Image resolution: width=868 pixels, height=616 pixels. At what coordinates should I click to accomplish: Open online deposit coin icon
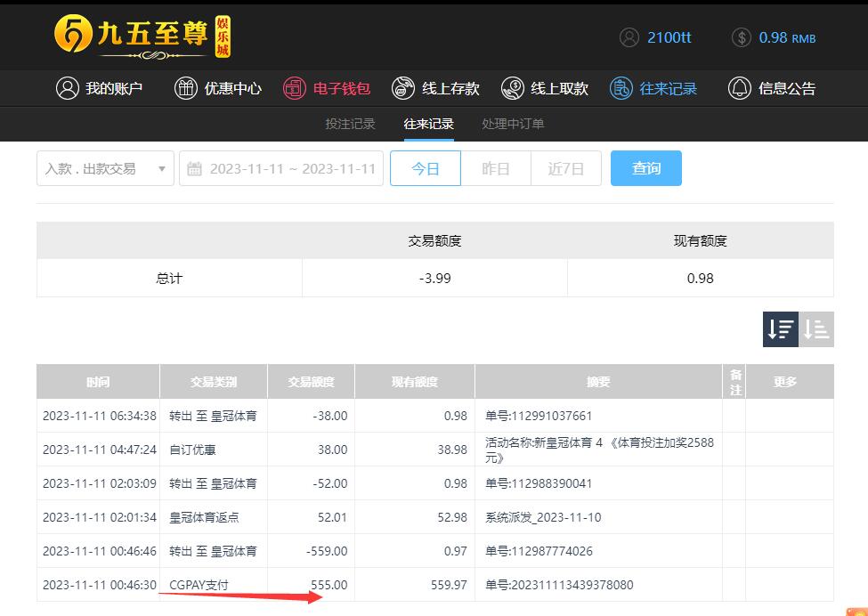point(403,88)
